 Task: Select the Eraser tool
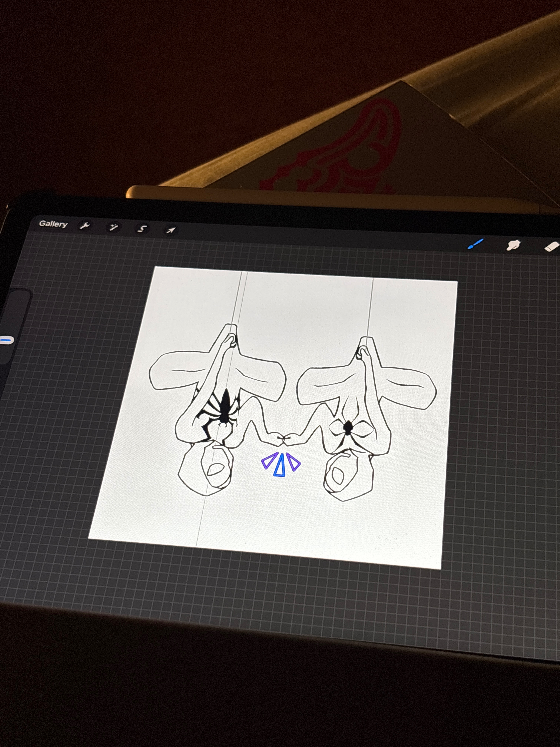[x=552, y=247]
